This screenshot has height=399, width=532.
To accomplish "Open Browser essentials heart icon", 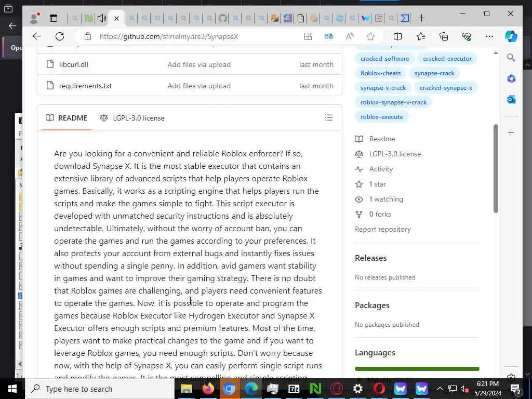I will point(467,36).
